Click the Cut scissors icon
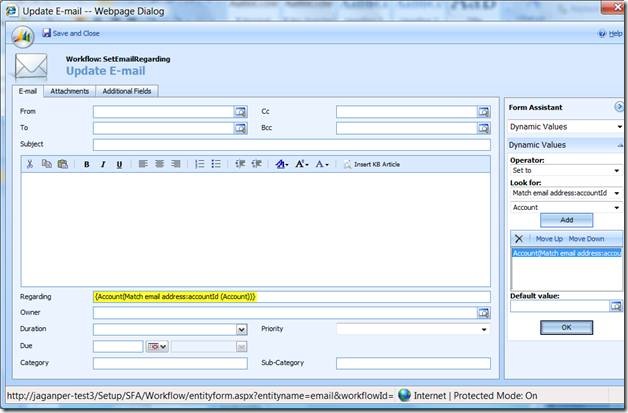The height and width of the screenshot is (413, 628). [30, 164]
